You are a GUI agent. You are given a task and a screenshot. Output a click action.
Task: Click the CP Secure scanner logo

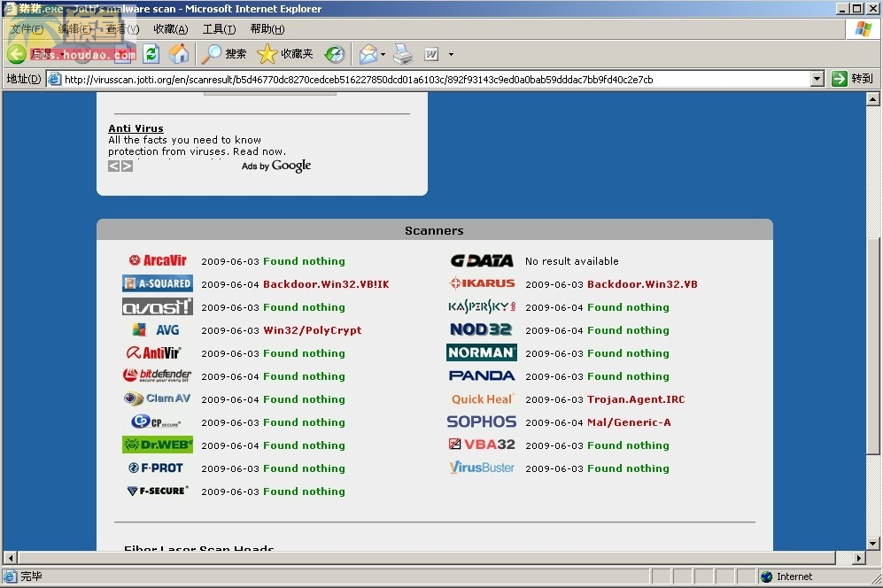coord(156,422)
